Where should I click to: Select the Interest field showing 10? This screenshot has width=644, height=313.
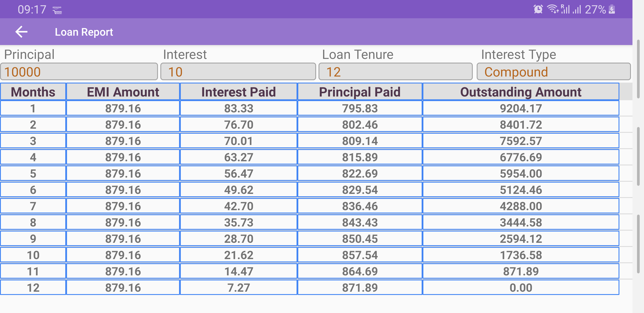(x=238, y=72)
